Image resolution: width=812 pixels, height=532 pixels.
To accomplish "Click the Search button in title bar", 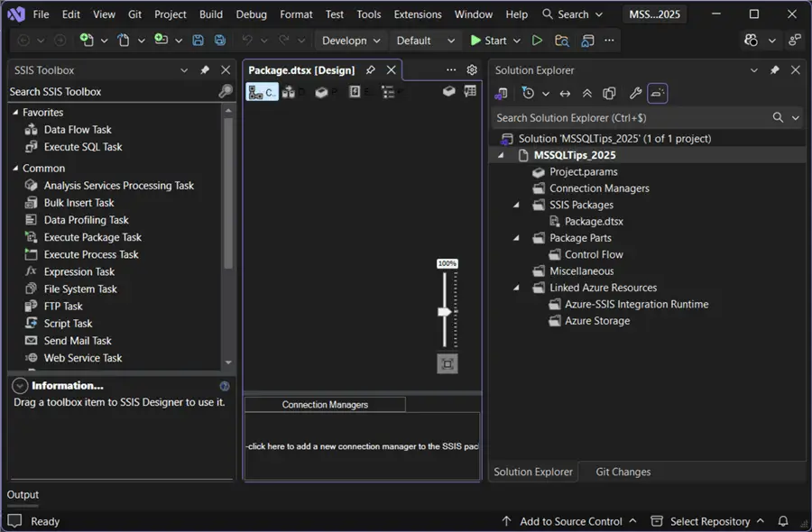I will [572, 14].
